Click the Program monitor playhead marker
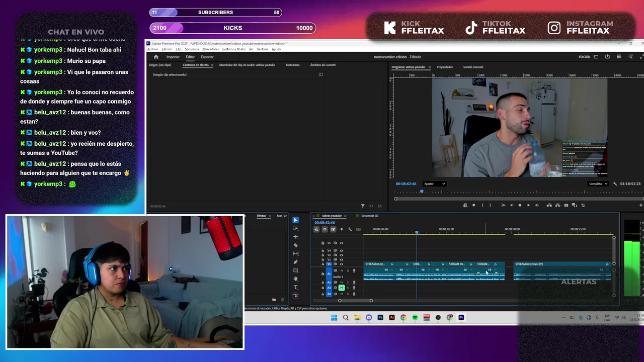The image size is (644, 362). (x=422, y=191)
